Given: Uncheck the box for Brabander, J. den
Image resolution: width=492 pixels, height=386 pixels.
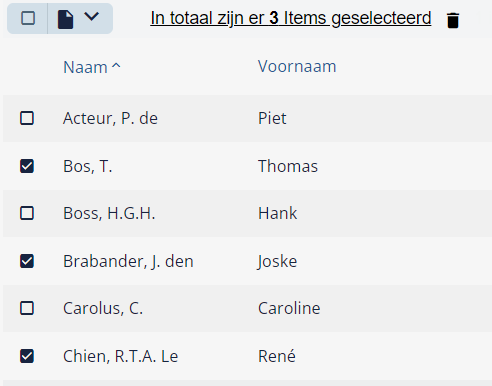Looking at the screenshot, I should [x=27, y=261].
